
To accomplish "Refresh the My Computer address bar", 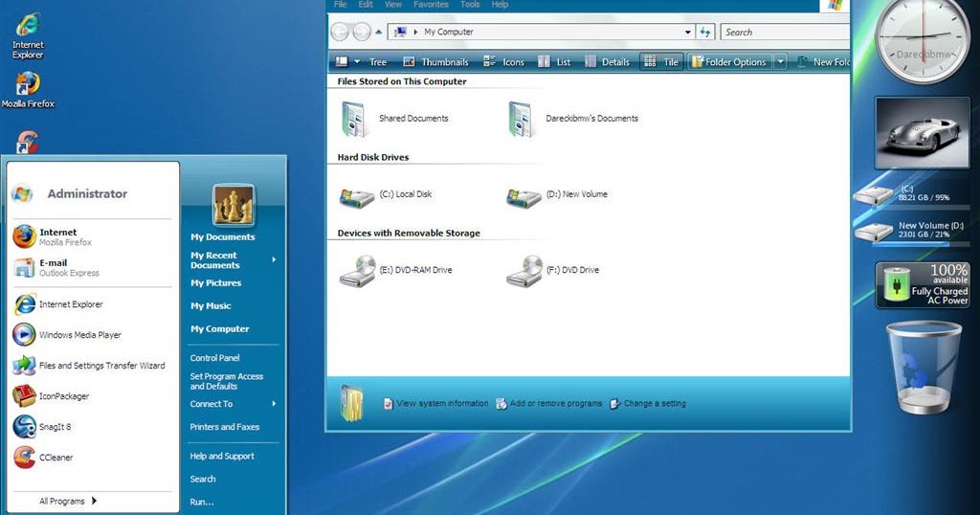I will click(705, 32).
